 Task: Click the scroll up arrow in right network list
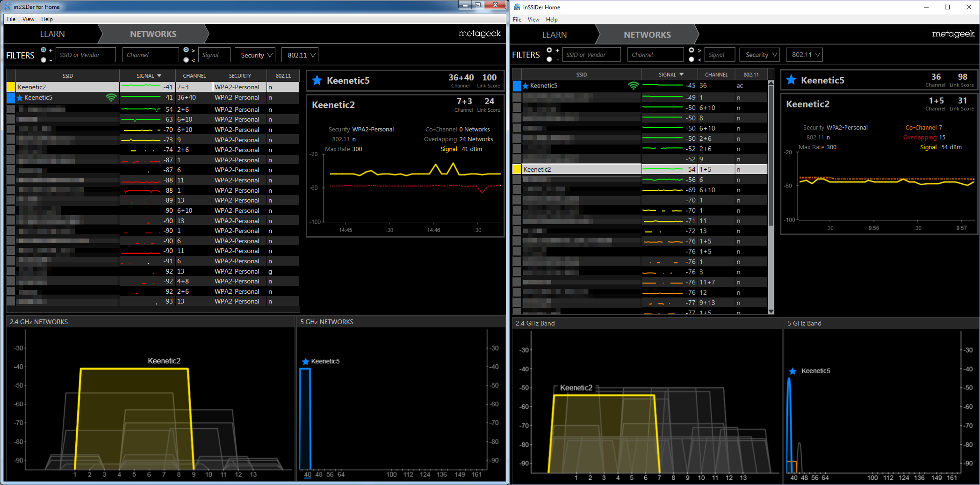pos(771,83)
